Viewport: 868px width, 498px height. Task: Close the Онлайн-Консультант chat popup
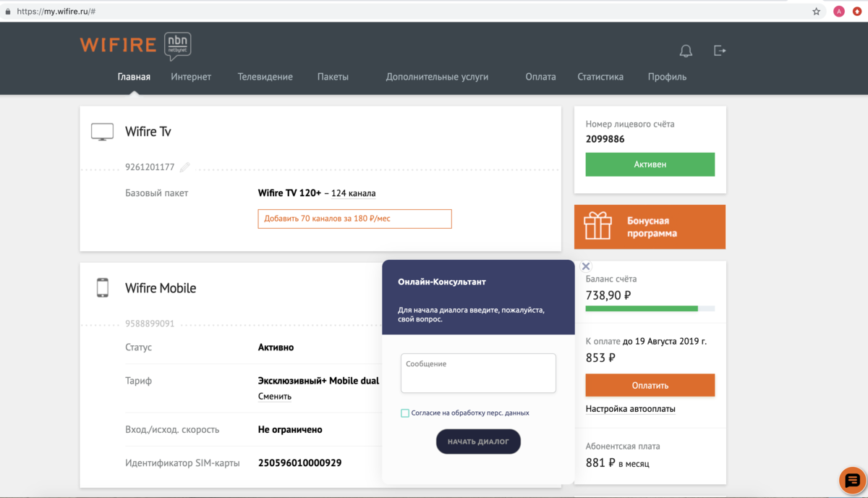pyautogui.click(x=586, y=266)
